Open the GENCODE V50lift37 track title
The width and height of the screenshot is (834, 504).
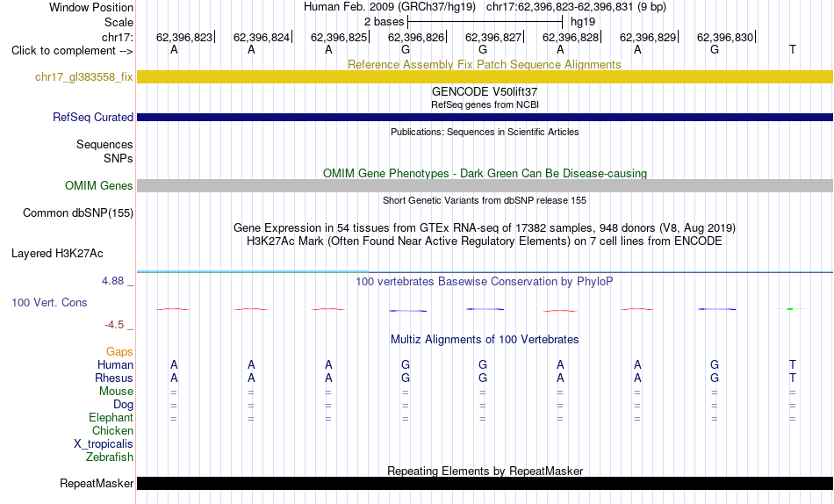[484, 91]
